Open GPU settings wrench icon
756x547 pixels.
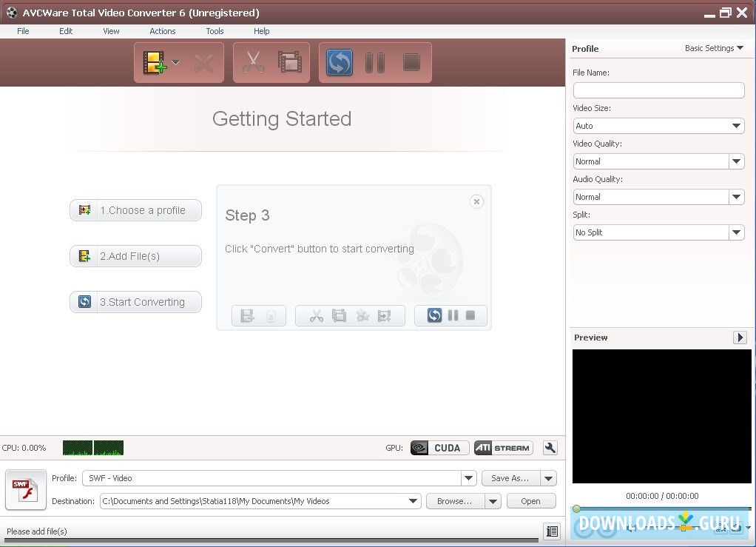pyautogui.click(x=550, y=448)
